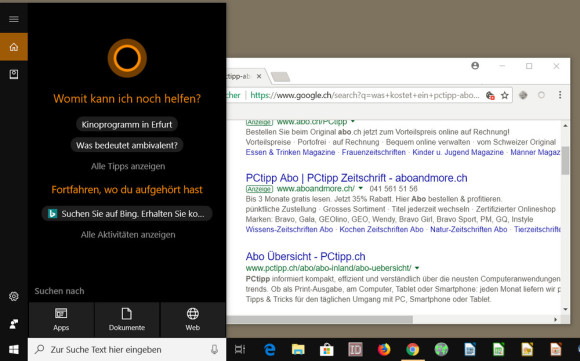Click Alle Tipps anzeigen link
The height and width of the screenshot is (361, 580).
pyautogui.click(x=128, y=166)
